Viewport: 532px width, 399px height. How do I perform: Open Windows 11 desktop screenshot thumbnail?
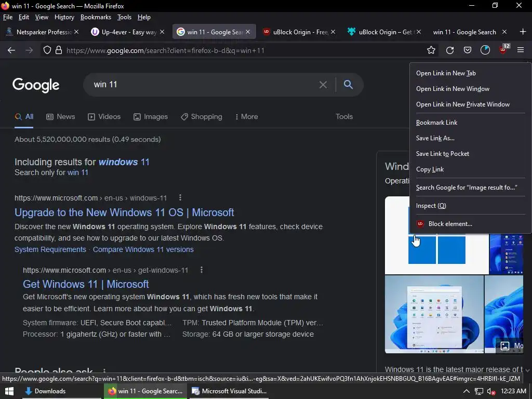tap(434, 314)
